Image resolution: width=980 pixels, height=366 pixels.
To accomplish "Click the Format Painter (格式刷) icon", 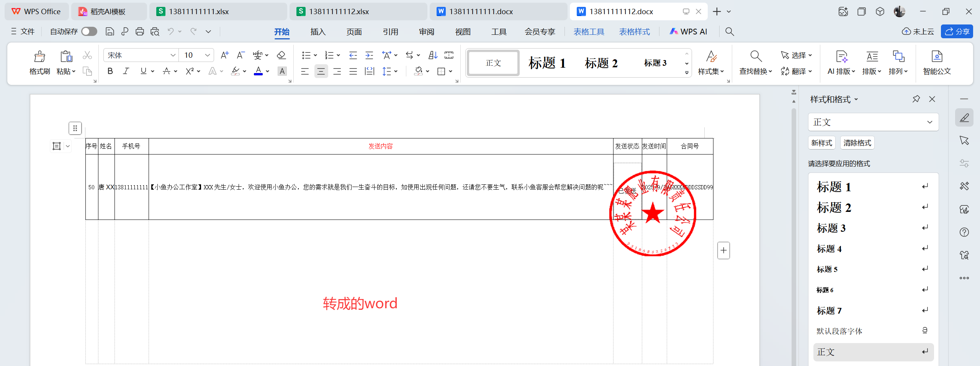I will pyautogui.click(x=39, y=57).
